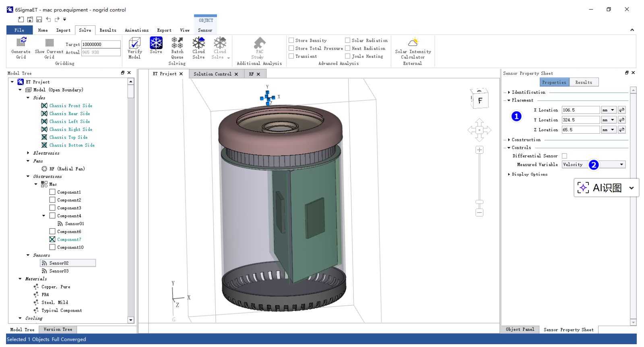This screenshot has width=644, height=347.
Task: Open the Results ribbon tab
Action: click(108, 30)
